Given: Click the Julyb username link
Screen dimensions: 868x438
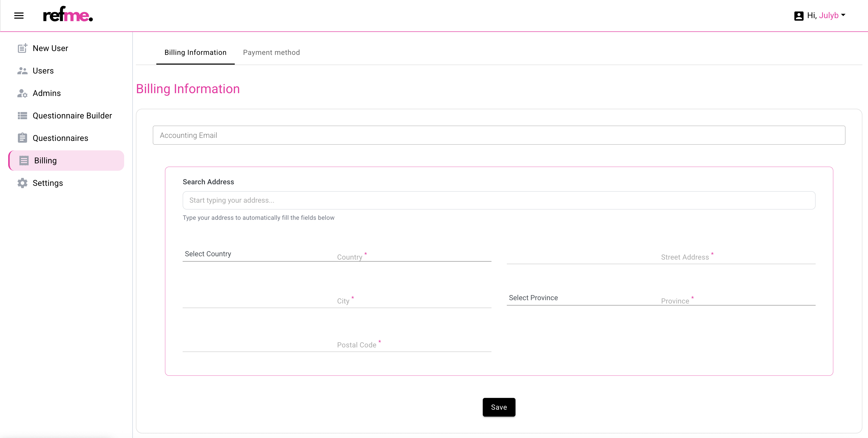Looking at the screenshot, I should (829, 16).
